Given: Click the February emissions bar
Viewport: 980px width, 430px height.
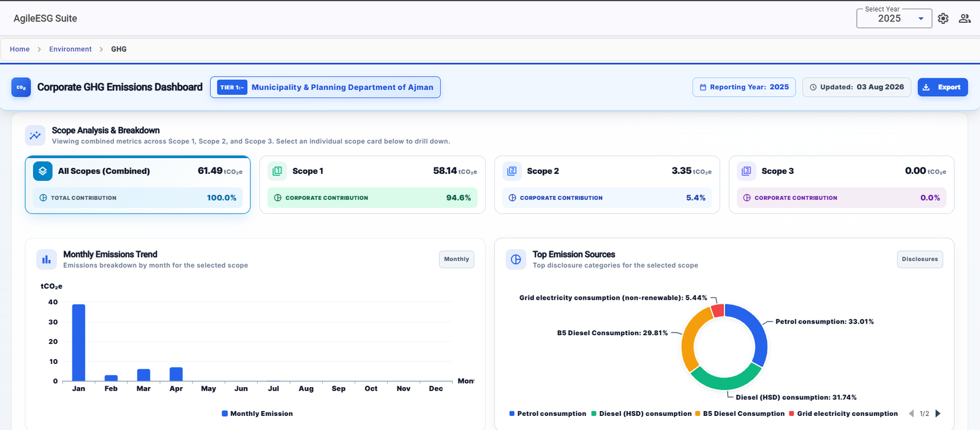Looking at the screenshot, I should click(x=111, y=378).
